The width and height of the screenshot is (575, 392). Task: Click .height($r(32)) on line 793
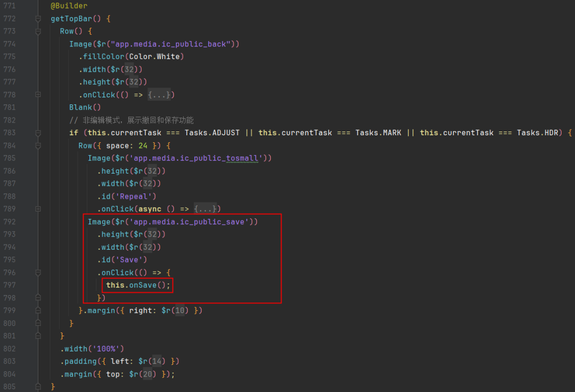132,234
